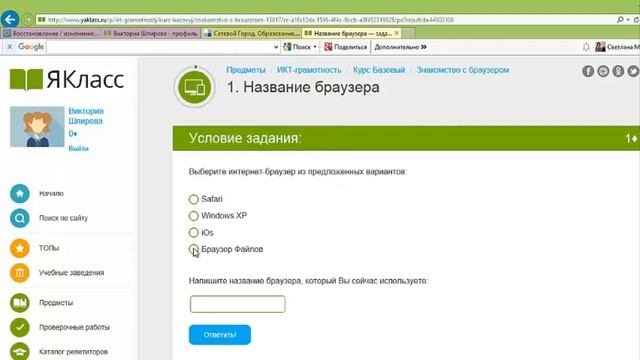Select the Windows XP radio option

click(193, 216)
